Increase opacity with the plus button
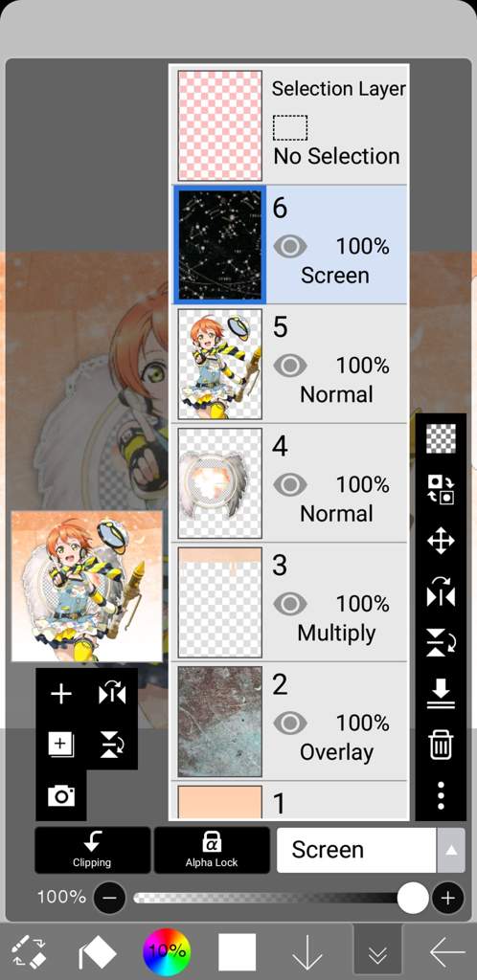The image size is (477, 980). (447, 898)
